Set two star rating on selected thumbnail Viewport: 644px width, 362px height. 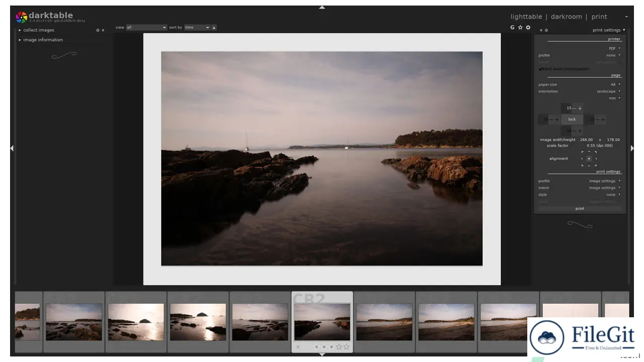(324, 347)
